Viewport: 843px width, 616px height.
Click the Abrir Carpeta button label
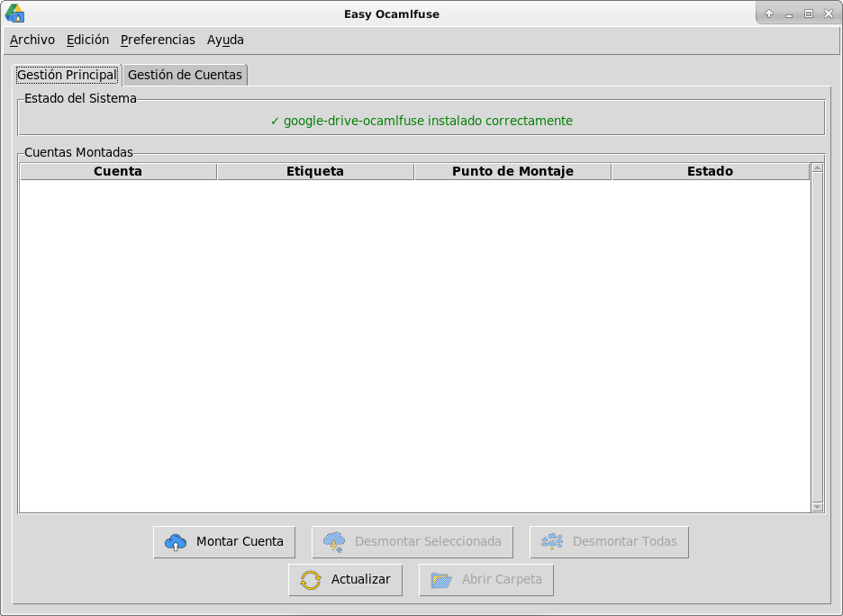tap(502, 579)
